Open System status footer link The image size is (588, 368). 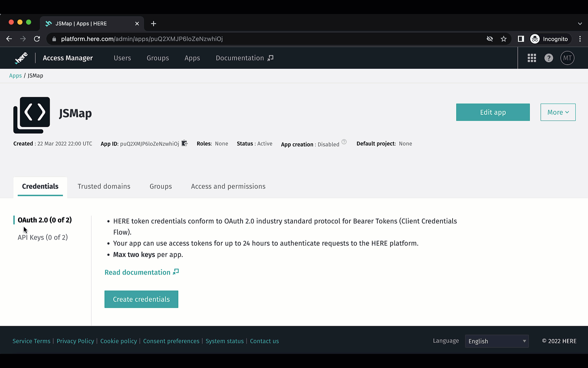click(225, 341)
